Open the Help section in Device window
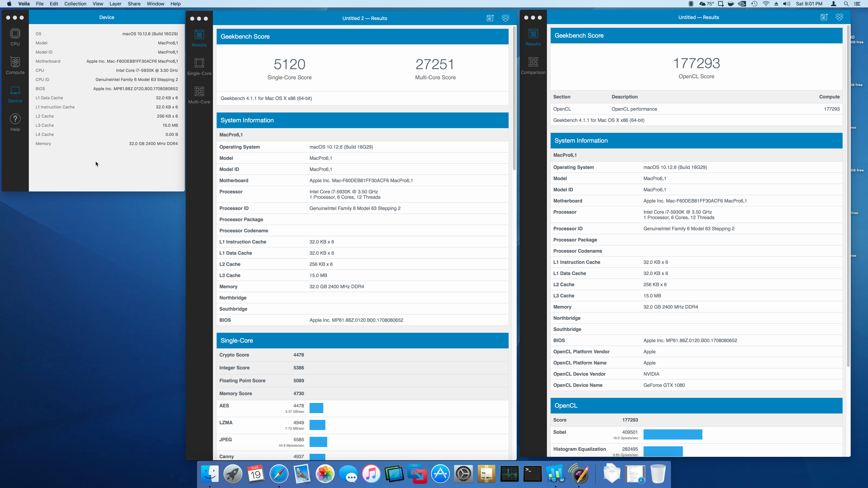Viewport: 868px width, 488px height. click(15, 122)
